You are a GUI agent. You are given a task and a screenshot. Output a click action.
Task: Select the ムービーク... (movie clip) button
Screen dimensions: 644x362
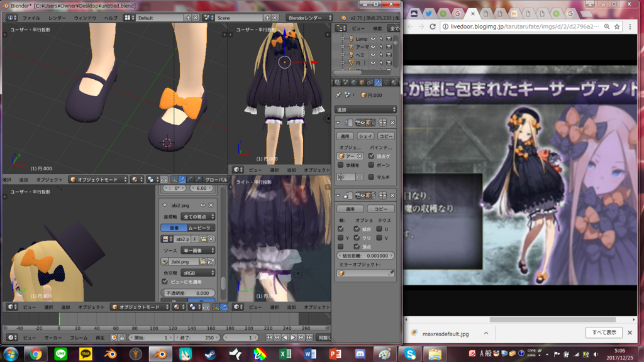[201, 228]
